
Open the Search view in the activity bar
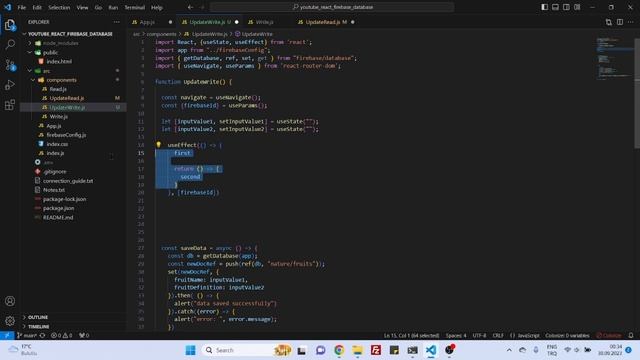click(x=10, y=44)
